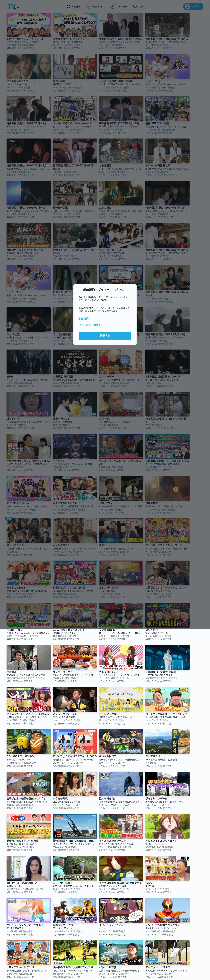The height and width of the screenshot is (980, 210).
Task: Click 一茂×かまいたち ゲンバ title
Action: (20, 967)
